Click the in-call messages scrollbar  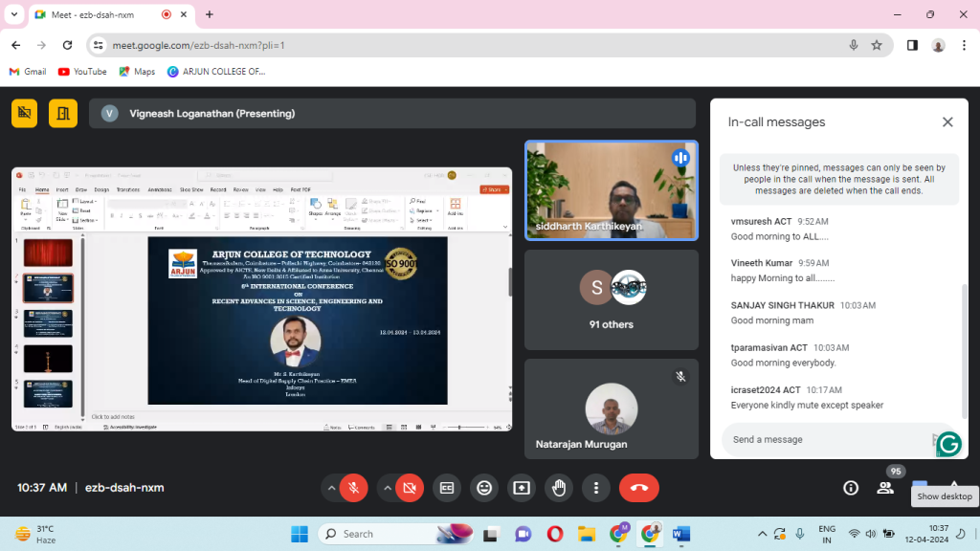964,351
